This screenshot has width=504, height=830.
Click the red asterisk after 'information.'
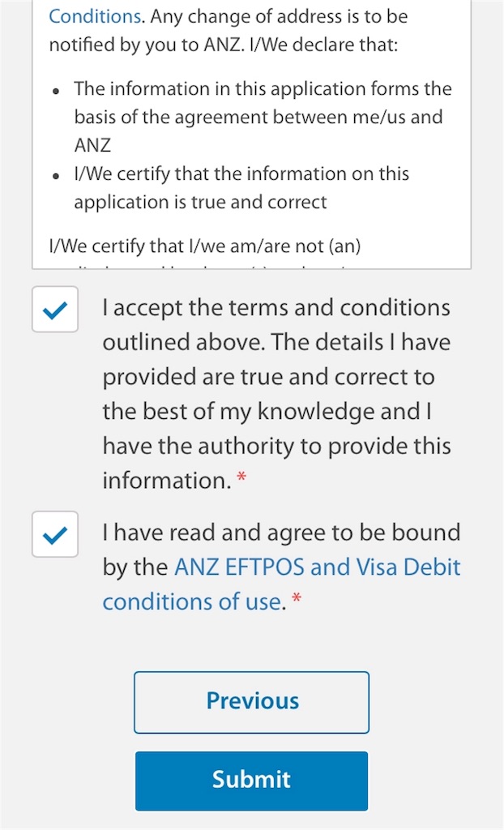click(x=241, y=478)
